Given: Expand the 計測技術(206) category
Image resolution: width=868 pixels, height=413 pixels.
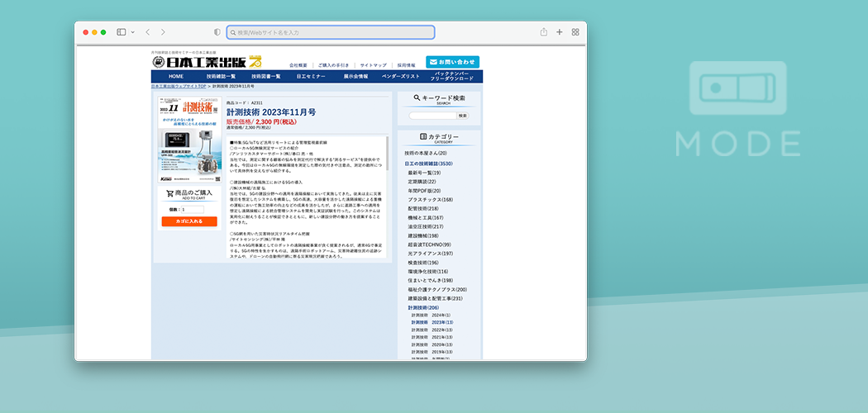Looking at the screenshot, I should pyautogui.click(x=422, y=307).
